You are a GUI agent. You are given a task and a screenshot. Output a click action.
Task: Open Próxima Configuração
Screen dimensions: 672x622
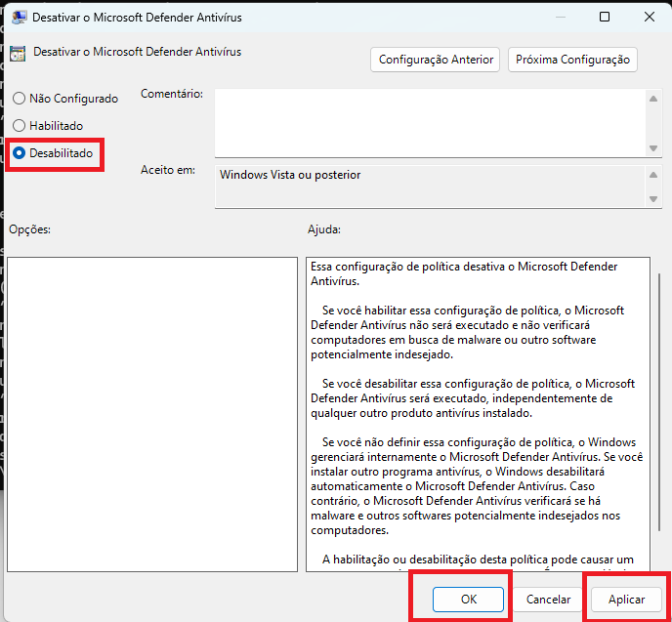pyautogui.click(x=572, y=60)
